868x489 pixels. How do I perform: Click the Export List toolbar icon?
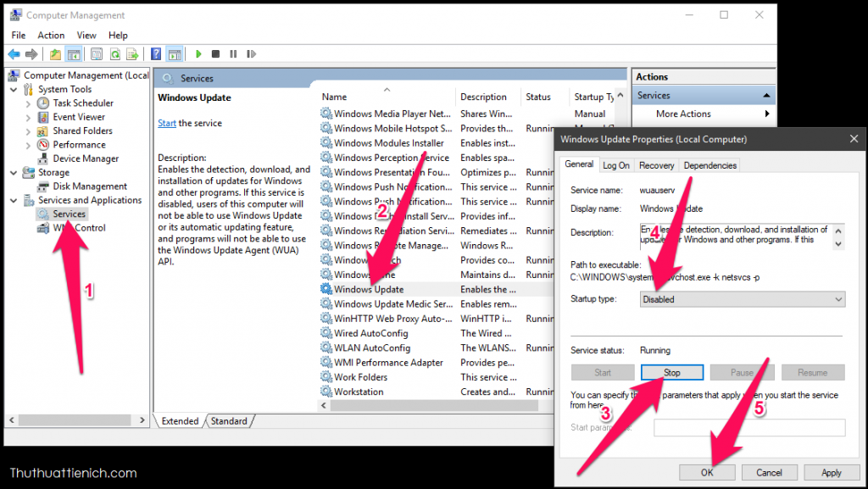coord(133,54)
